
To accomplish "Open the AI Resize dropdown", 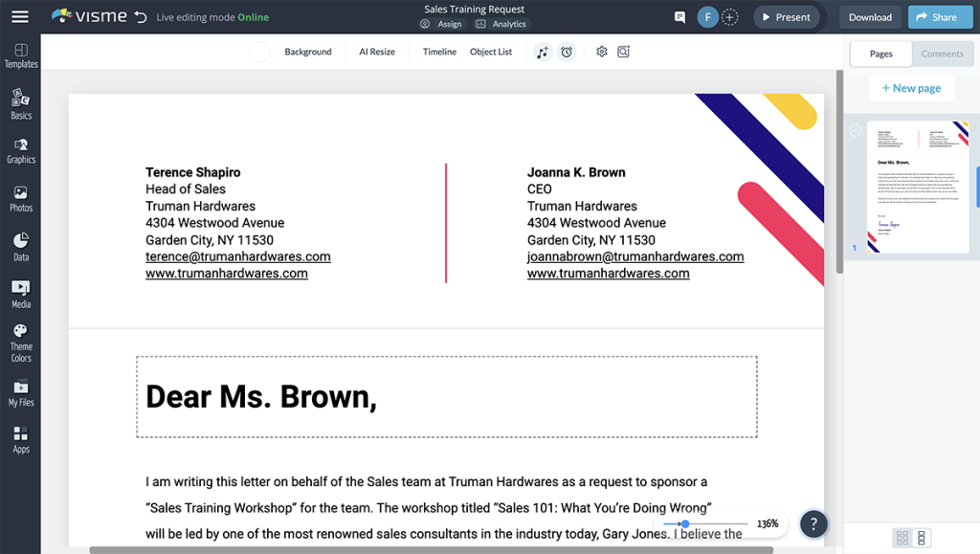I will (375, 52).
